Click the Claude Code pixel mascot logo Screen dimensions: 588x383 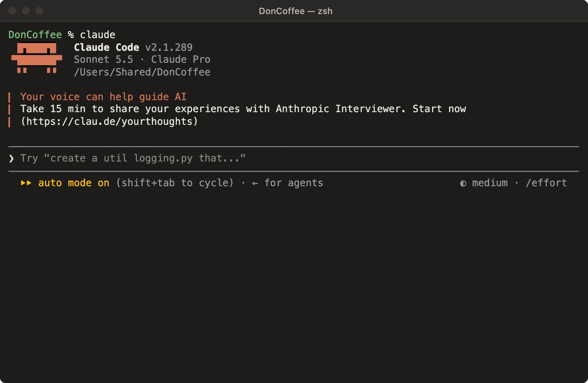point(37,58)
